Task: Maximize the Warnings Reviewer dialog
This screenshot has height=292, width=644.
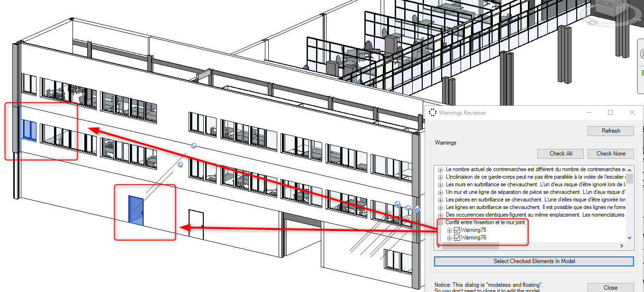Action: [x=610, y=112]
